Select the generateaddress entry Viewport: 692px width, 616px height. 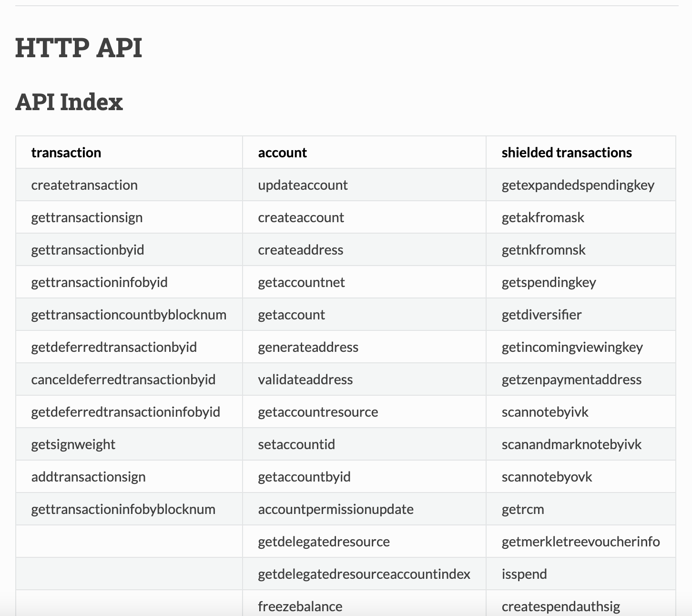308,347
